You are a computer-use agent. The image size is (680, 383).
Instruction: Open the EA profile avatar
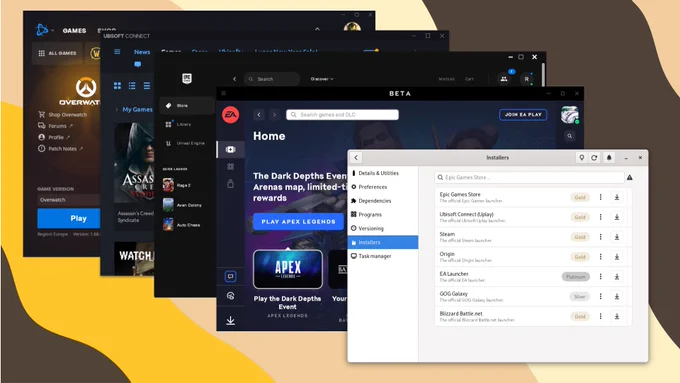click(569, 115)
